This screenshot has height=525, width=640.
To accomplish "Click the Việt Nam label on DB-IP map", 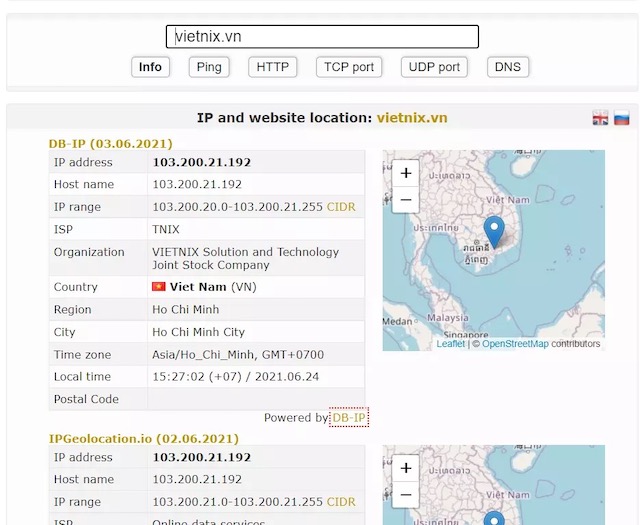I will click(x=508, y=200).
